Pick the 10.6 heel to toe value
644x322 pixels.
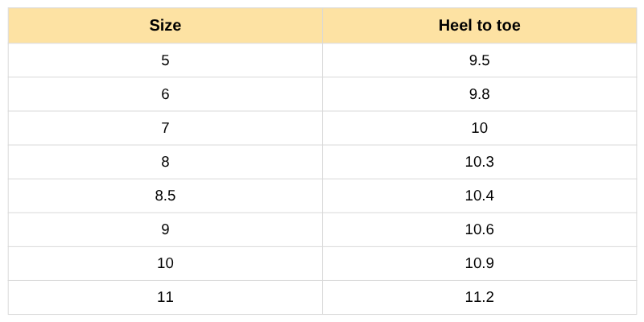pos(479,229)
